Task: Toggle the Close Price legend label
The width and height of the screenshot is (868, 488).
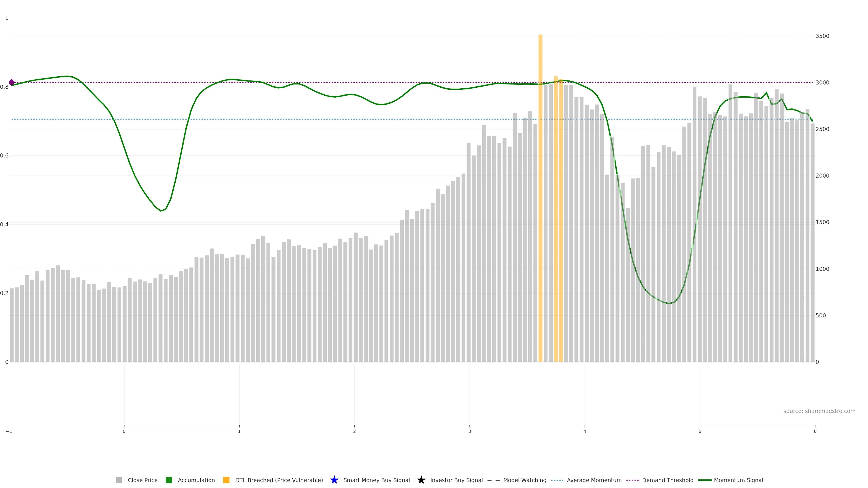Action: 143,480
